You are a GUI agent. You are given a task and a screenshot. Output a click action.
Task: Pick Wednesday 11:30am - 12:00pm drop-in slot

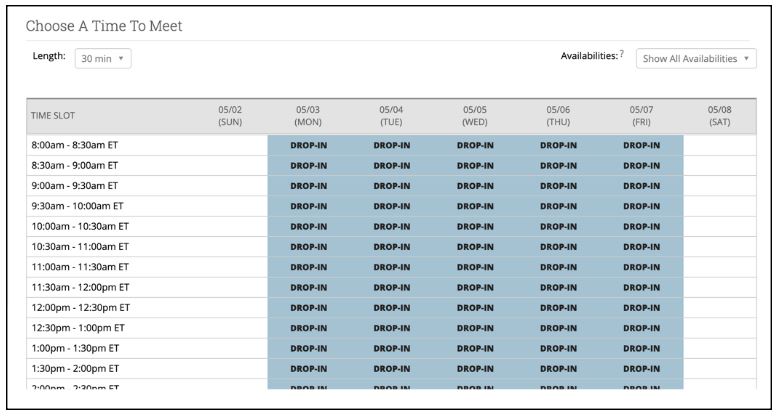475,287
